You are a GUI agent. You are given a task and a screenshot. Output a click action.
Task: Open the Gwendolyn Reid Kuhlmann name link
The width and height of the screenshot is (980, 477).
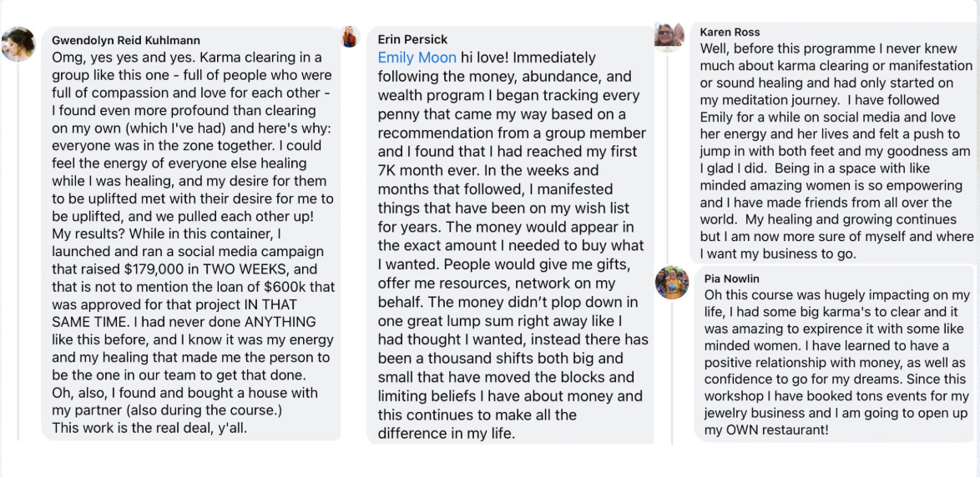(126, 40)
